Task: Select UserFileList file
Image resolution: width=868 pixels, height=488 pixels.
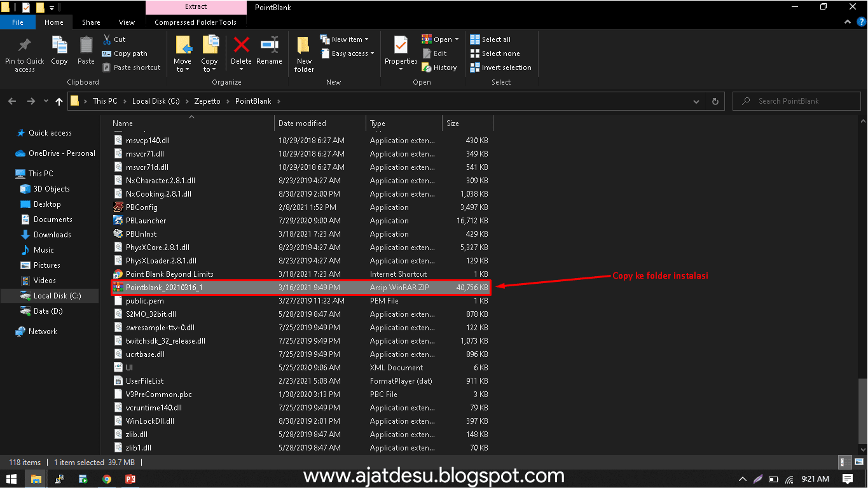Action: pyautogui.click(x=301, y=381)
